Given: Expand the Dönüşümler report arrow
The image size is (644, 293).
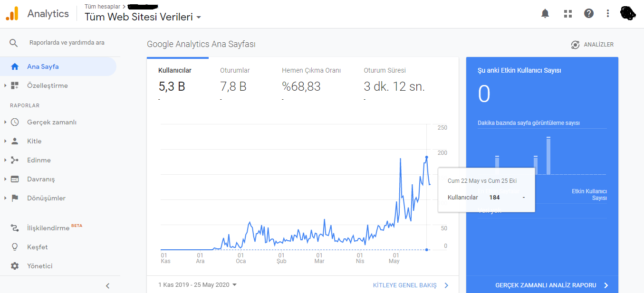Looking at the screenshot, I should pyautogui.click(x=5, y=198).
